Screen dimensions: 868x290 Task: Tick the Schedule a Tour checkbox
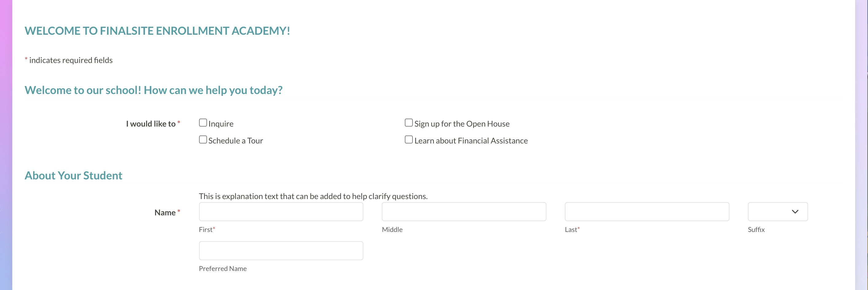pyautogui.click(x=203, y=139)
